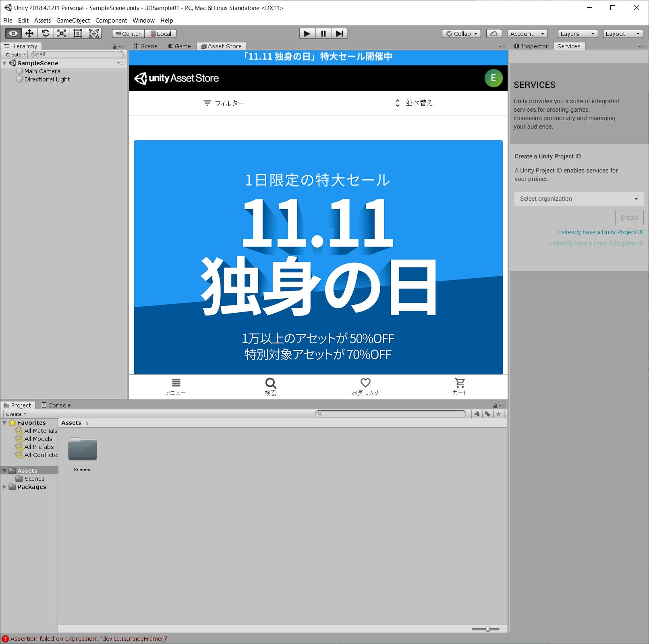649x644 pixels.
Task: Click the save search star icon
Action: (x=499, y=414)
